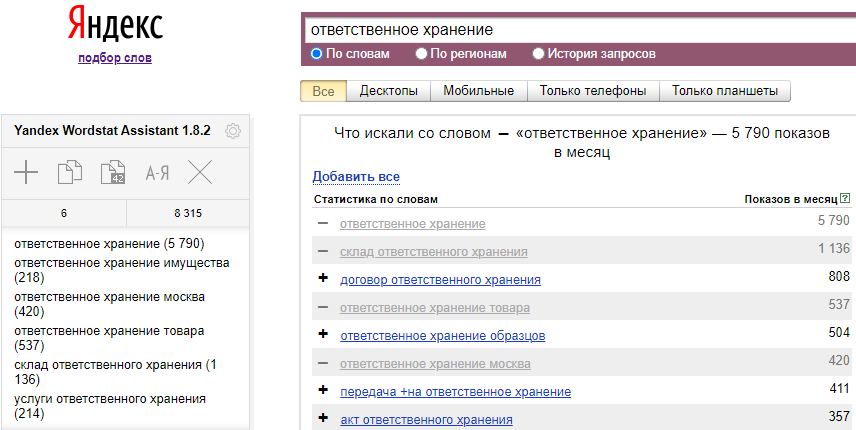Open 'ответственное хранение' result link

[413, 224]
